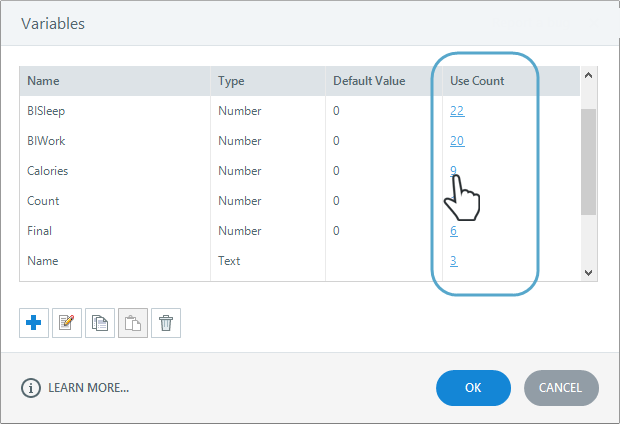Click the vertical scrollbar thumb

(x=588, y=160)
